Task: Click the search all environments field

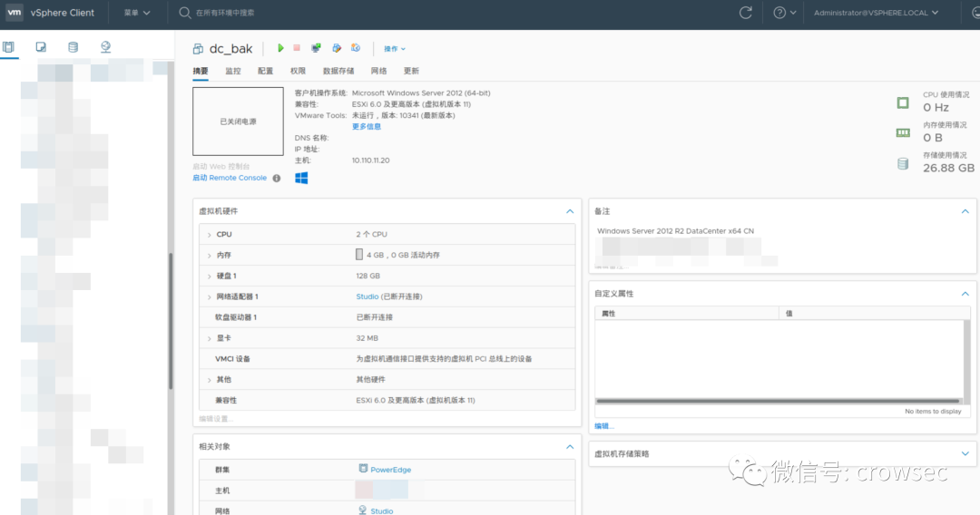Action: pyautogui.click(x=225, y=13)
